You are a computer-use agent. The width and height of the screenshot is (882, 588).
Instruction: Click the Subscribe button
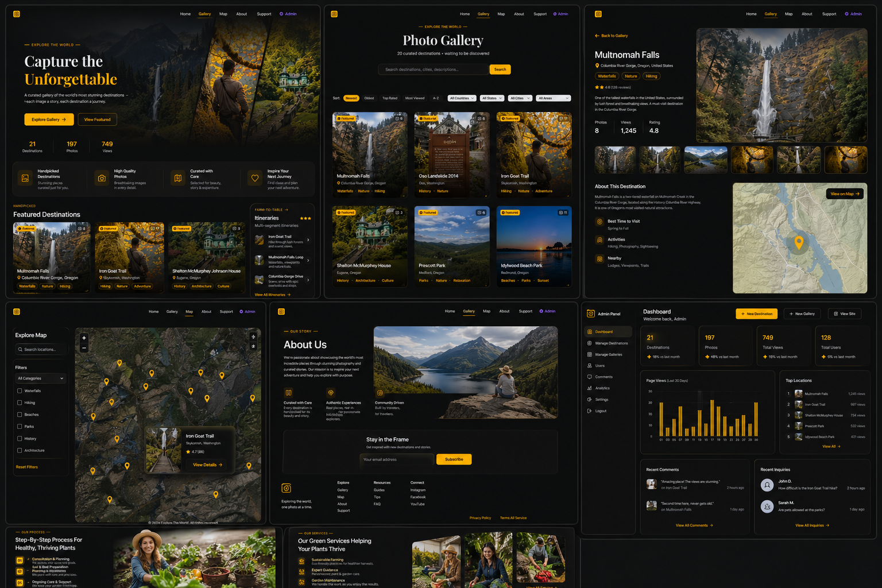tap(454, 459)
